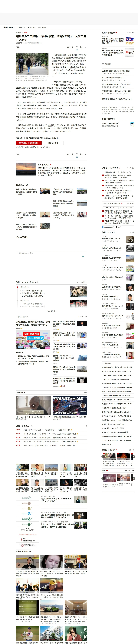Click the 東日本大震災 sunset tree thumbnail
This screenshot has width=138, height=644.
[26, 169]
